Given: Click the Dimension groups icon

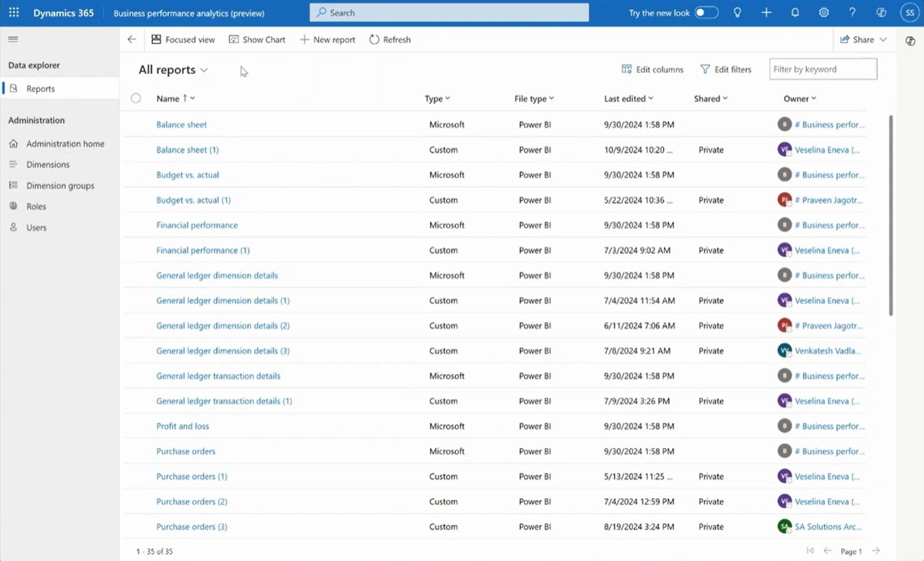Looking at the screenshot, I should [14, 185].
